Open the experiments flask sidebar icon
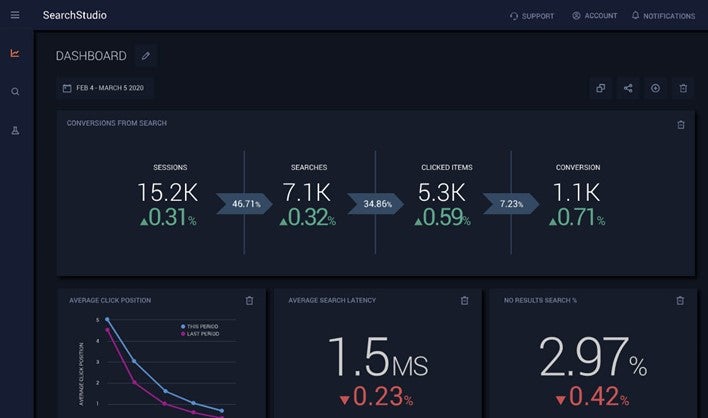 click(15, 130)
